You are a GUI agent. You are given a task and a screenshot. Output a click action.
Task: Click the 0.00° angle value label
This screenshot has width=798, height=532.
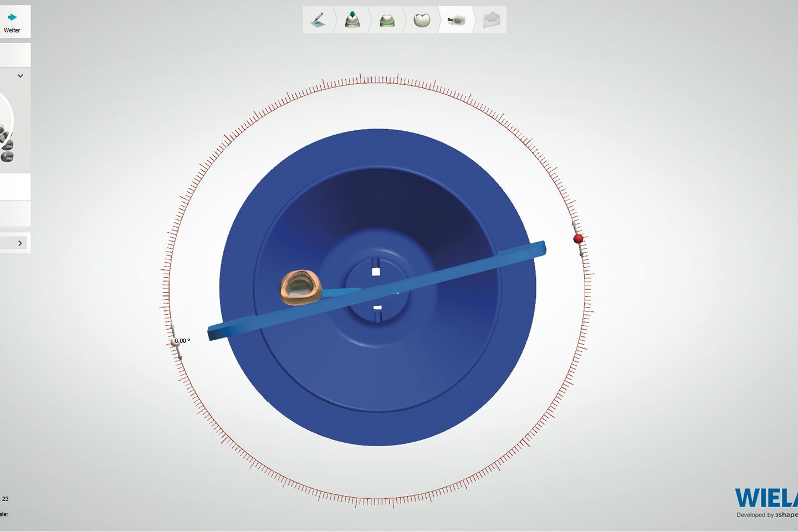point(182,341)
